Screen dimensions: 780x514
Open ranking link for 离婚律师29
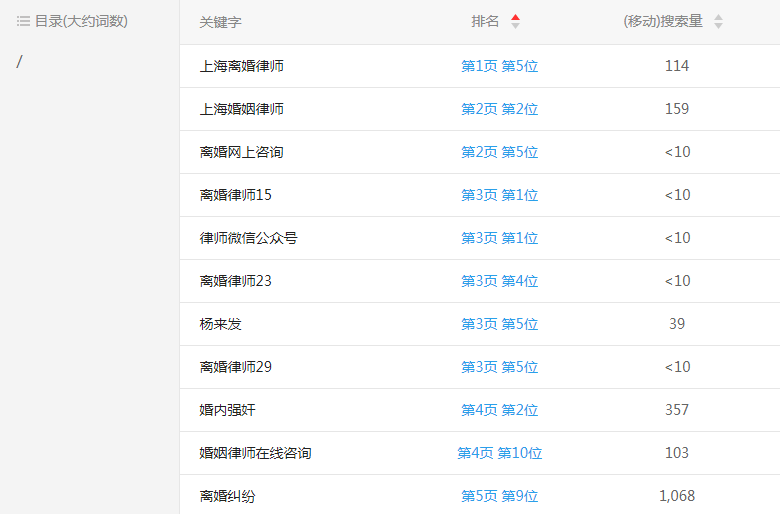[x=499, y=367]
